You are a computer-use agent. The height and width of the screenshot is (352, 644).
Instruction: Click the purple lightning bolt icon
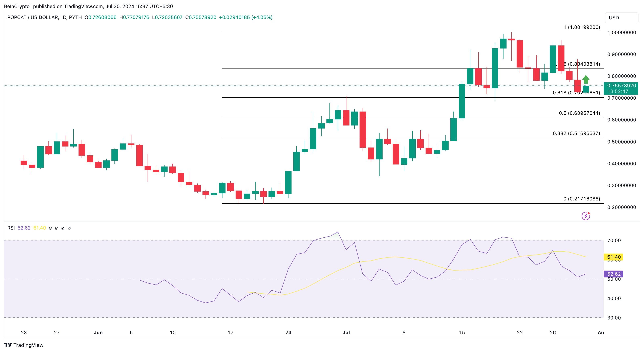pos(586,216)
